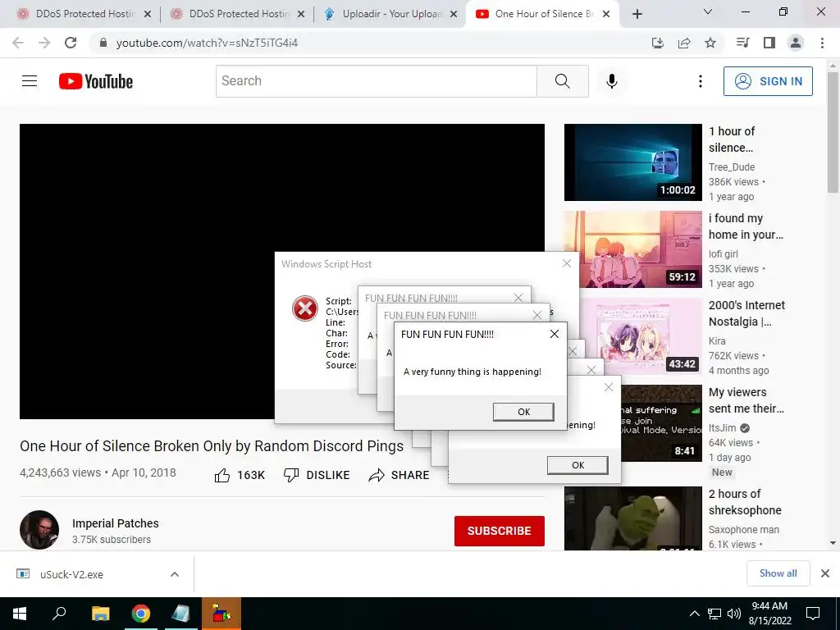Open Windows notification center
This screenshot has width=840, height=630.
813,614
